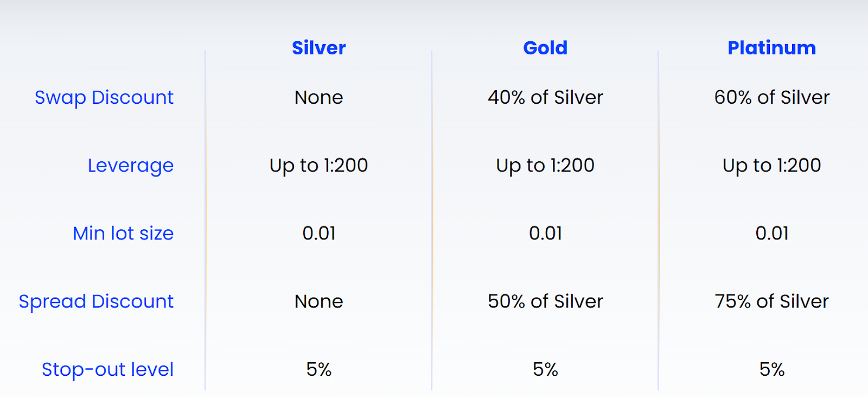The width and height of the screenshot is (868, 397).
Task: Select the Swap Discount row label
Action: [104, 97]
